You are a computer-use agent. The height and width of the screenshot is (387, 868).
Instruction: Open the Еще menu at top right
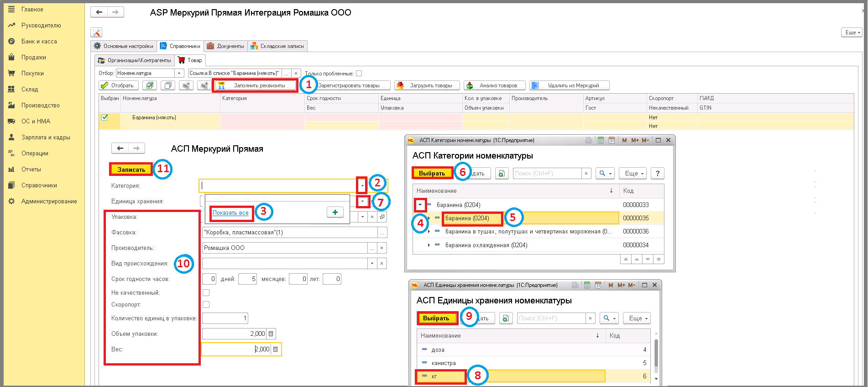click(x=852, y=32)
